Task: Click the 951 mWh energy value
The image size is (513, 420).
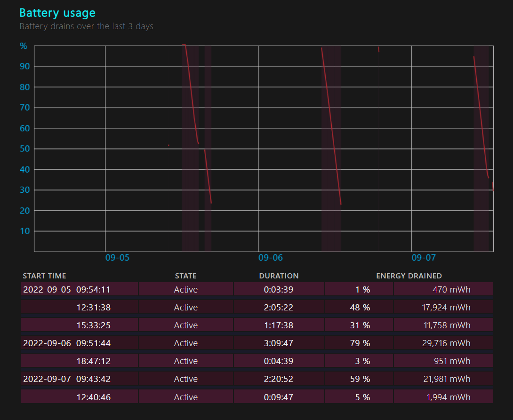Action: (452, 361)
